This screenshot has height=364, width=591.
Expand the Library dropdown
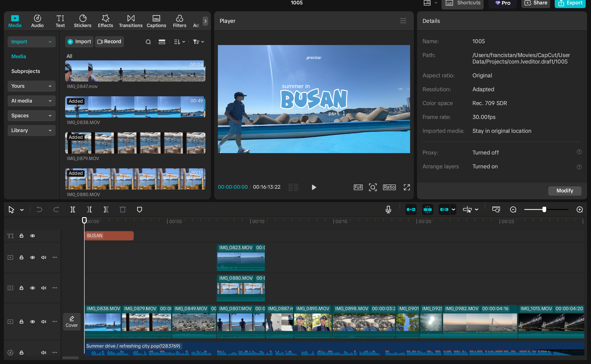(31, 130)
